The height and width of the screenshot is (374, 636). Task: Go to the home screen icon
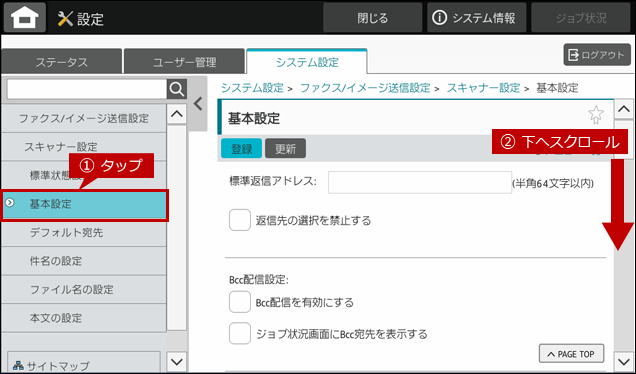pyautogui.click(x=25, y=17)
